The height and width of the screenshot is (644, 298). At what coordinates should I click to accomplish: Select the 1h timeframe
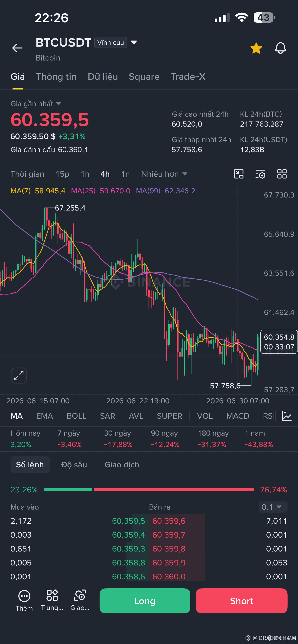(85, 174)
